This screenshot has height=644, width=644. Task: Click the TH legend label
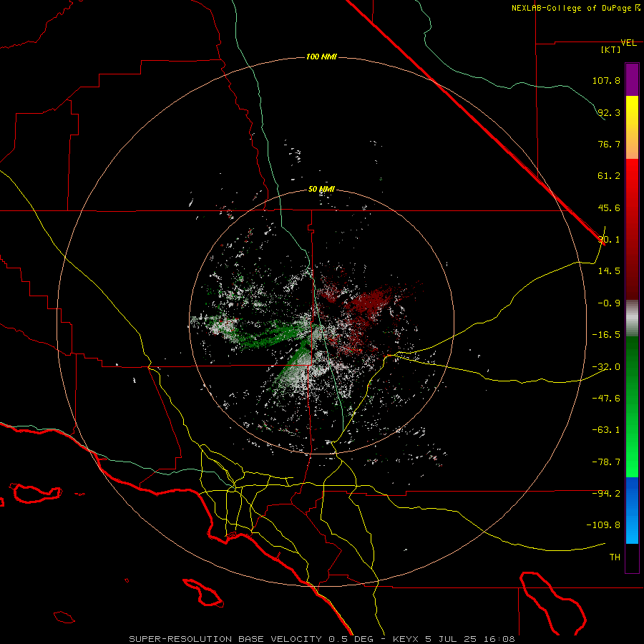(615, 557)
